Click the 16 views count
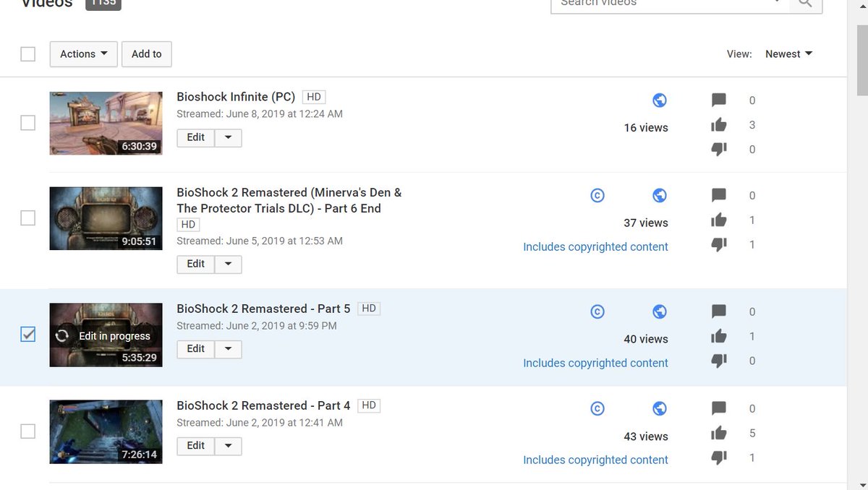The height and width of the screenshot is (490, 868). (x=646, y=127)
